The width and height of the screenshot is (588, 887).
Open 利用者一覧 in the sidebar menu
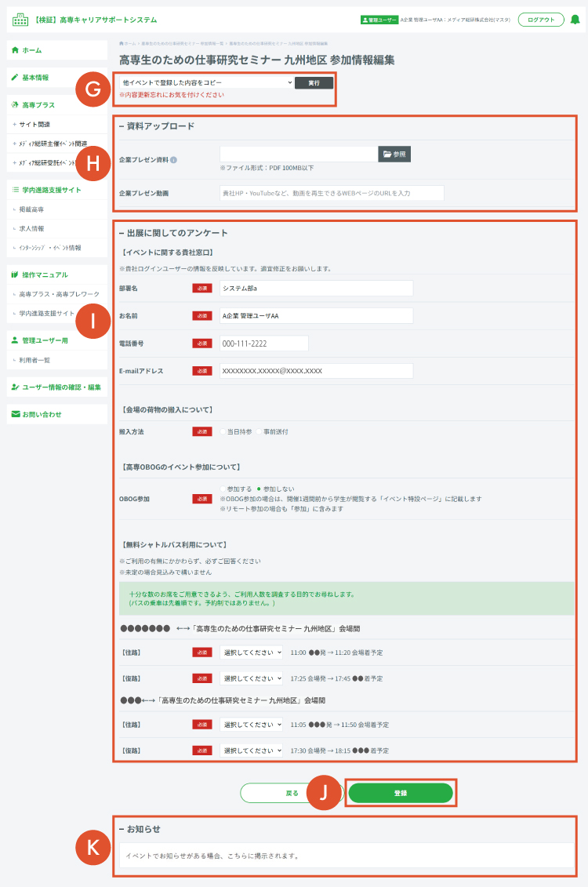pos(34,360)
